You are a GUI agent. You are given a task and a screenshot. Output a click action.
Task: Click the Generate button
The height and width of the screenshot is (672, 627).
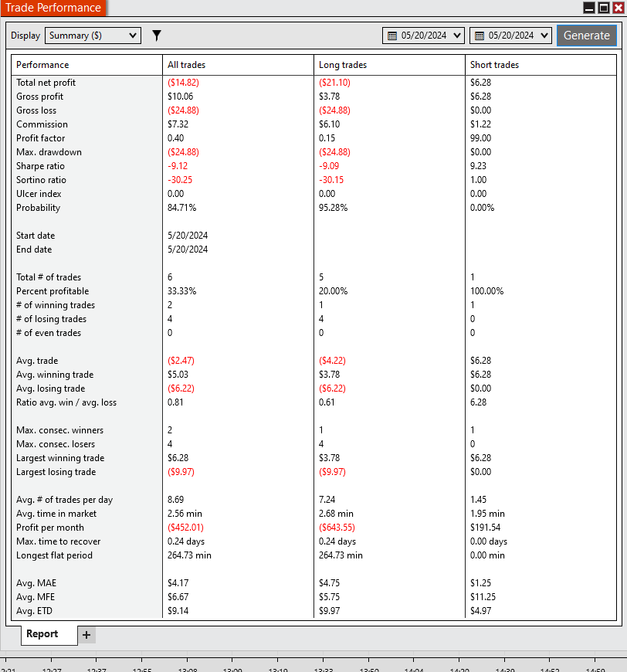586,36
